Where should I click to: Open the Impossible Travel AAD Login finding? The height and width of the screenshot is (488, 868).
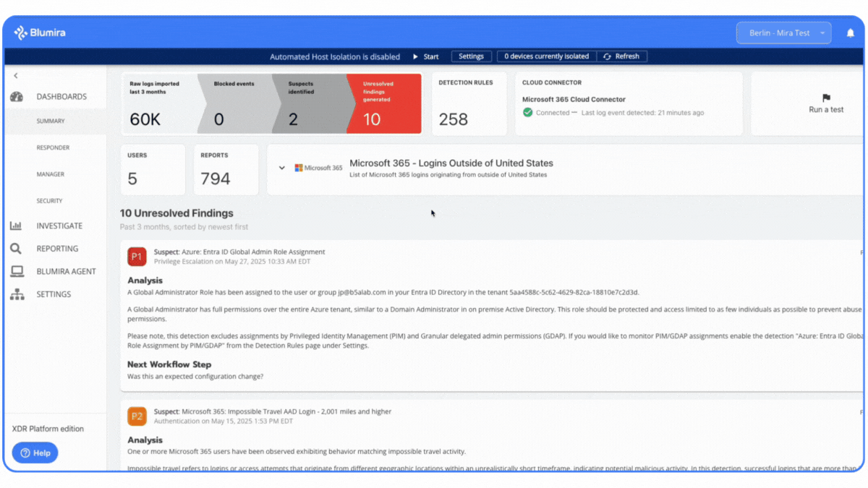coord(273,411)
